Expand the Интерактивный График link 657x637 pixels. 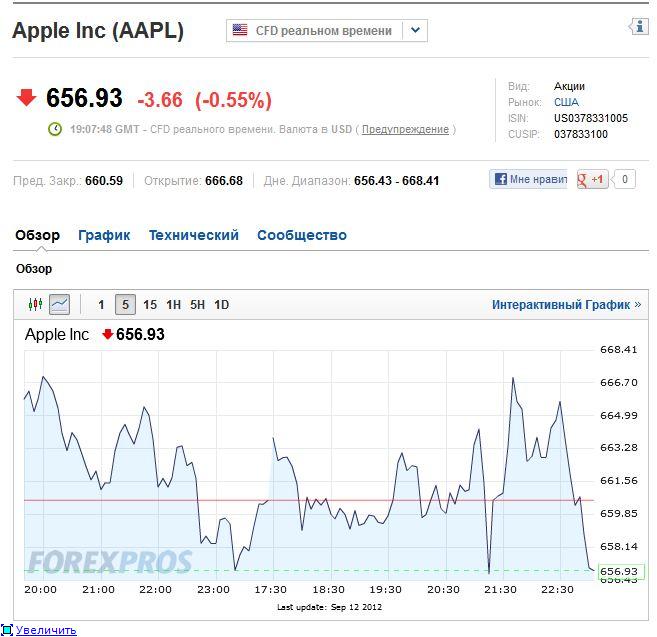[566, 305]
